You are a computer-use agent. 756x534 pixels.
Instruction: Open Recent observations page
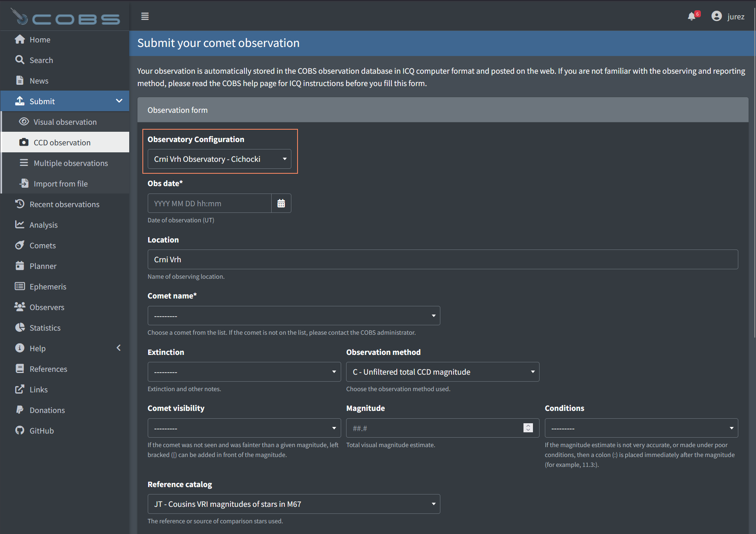64,204
